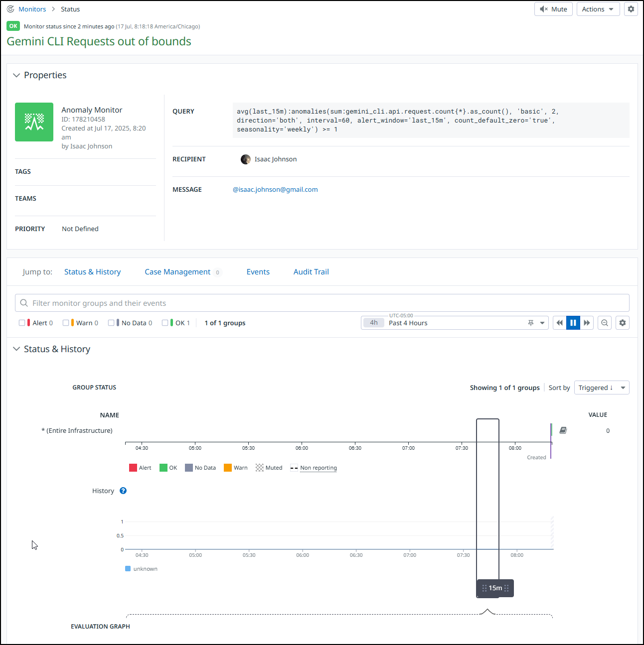
Task: Mute this monitor
Action: tap(553, 9)
